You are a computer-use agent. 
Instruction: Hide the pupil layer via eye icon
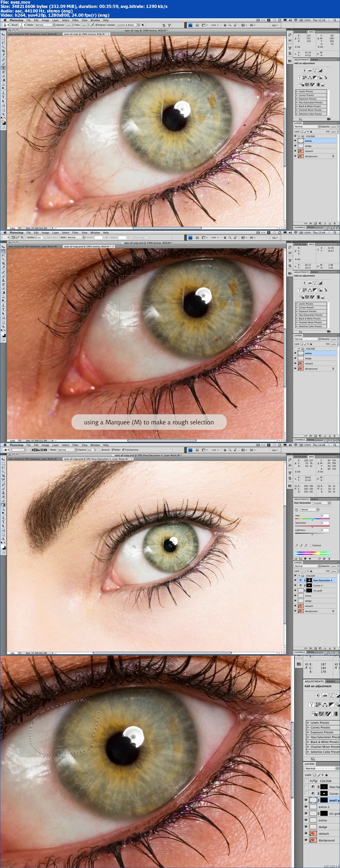306,800
